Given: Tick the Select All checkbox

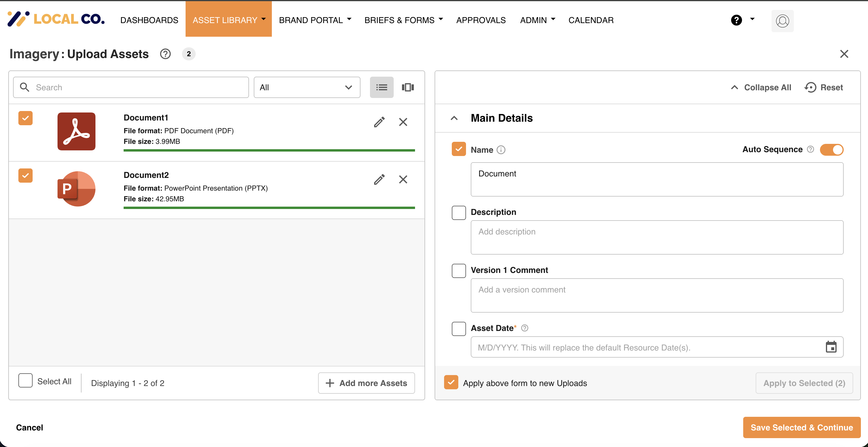Looking at the screenshot, I should (x=25, y=381).
